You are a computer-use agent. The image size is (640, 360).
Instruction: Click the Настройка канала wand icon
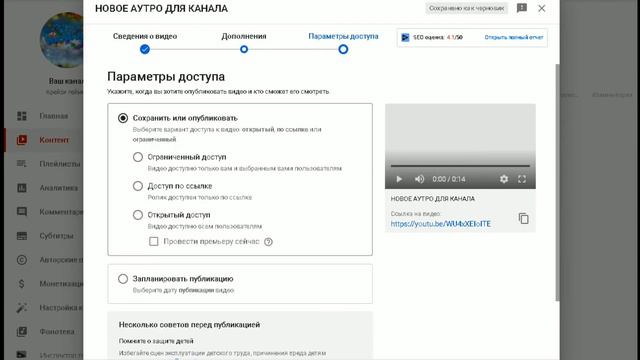pyautogui.click(x=22, y=308)
